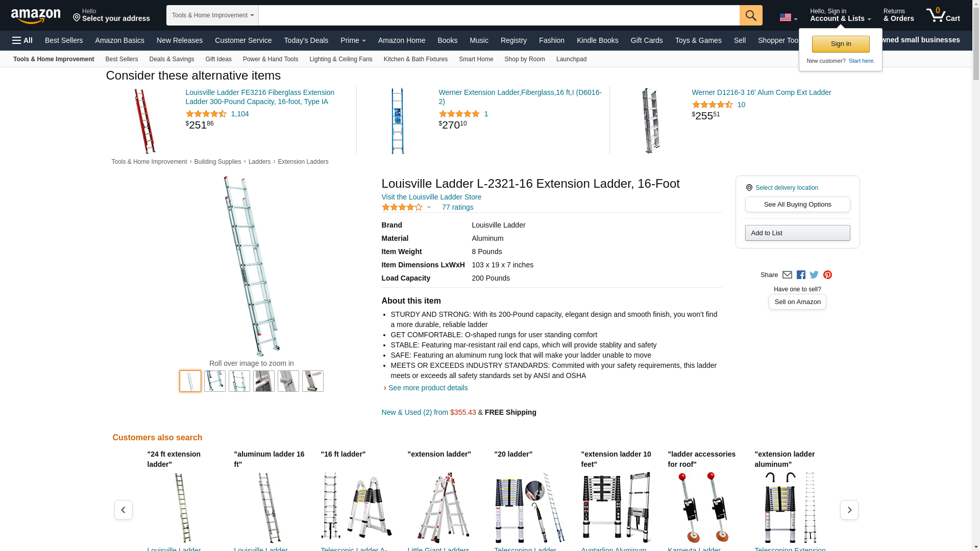The width and height of the screenshot is (980, 551).
Task: Click the yellow Sign in button
Action: 841,44
